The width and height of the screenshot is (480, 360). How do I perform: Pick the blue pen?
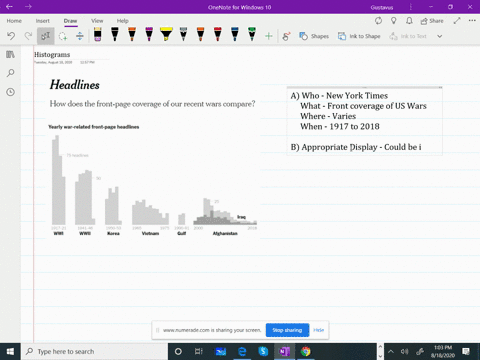[235, 34]
